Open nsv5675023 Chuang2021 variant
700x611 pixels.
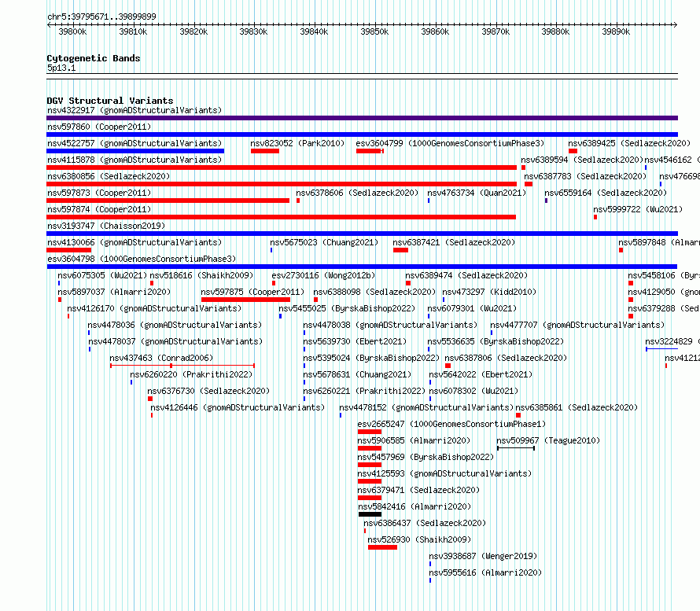click(324, 242)
